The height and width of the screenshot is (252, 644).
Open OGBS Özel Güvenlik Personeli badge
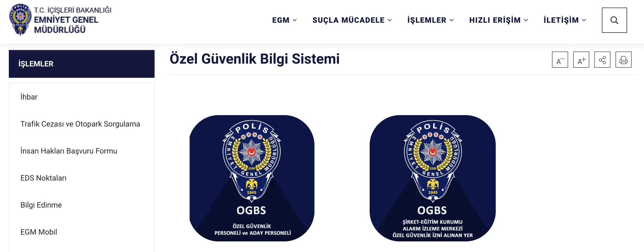[252, 178]
